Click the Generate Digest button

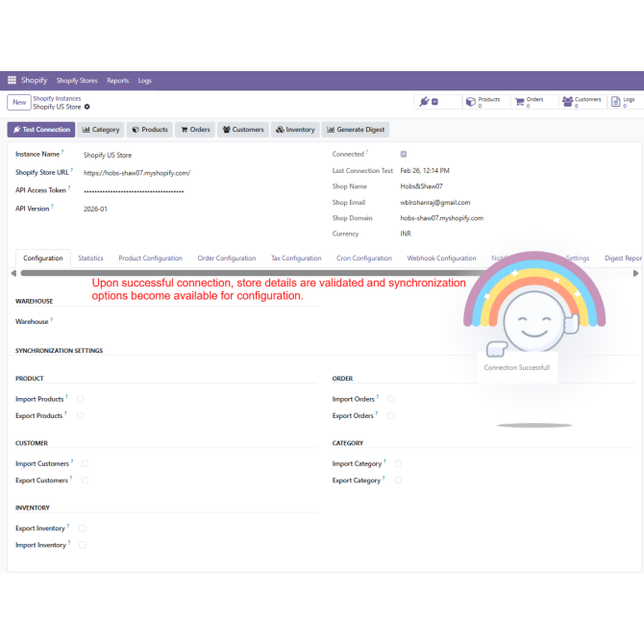click(356, 130)
